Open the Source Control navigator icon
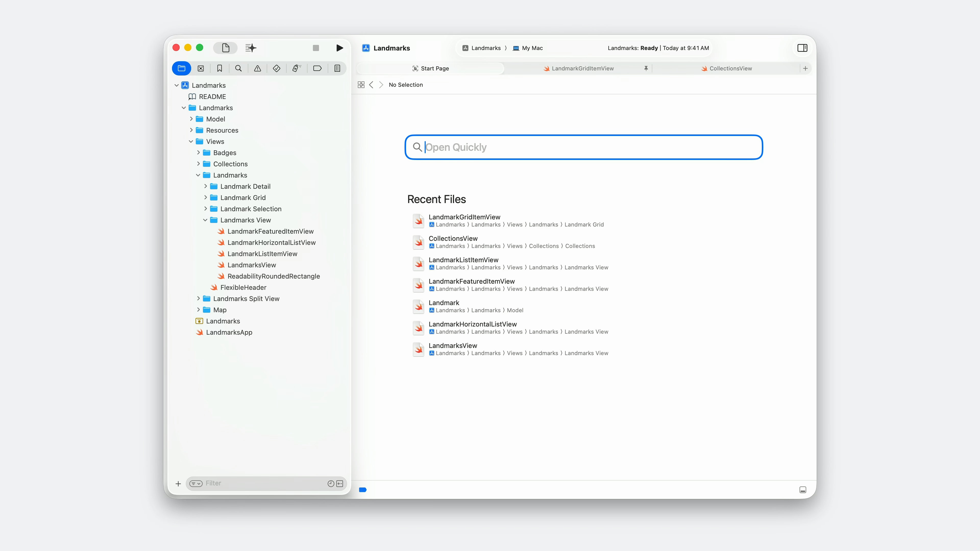 coord(201,68)
